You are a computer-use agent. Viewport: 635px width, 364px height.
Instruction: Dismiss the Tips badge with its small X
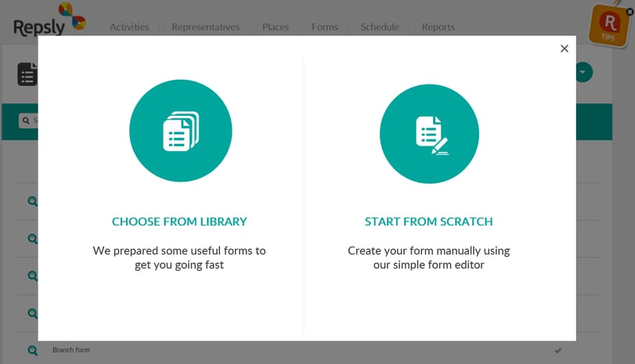pos(630,13)
